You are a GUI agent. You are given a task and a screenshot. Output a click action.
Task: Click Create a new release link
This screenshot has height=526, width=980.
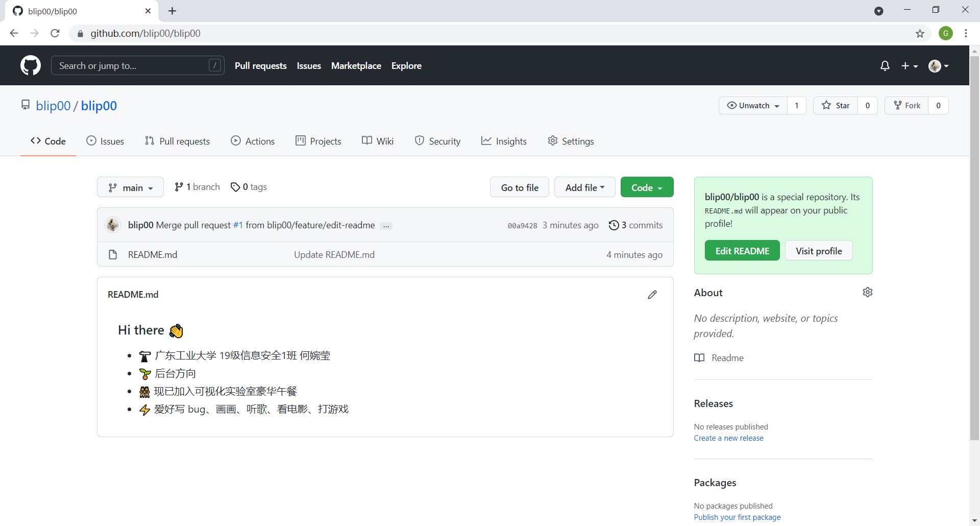[x=728, y=438]
